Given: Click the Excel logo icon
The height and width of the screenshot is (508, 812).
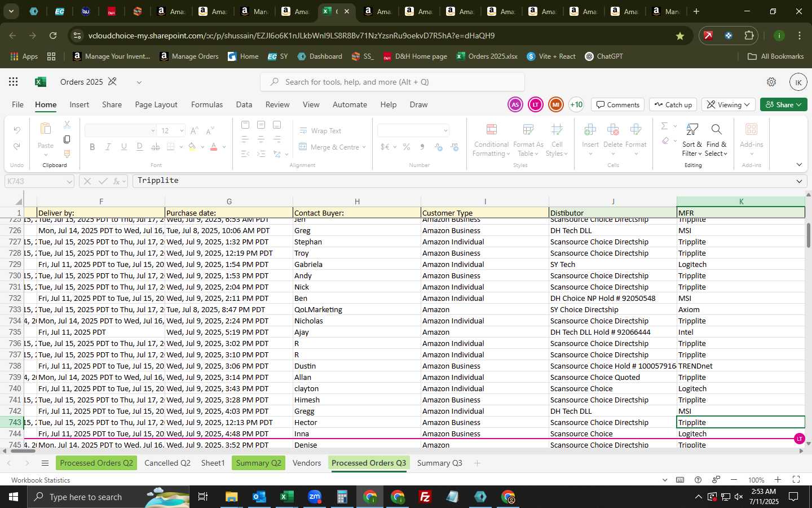Looking at the screenshot, I should pos(41,82).
